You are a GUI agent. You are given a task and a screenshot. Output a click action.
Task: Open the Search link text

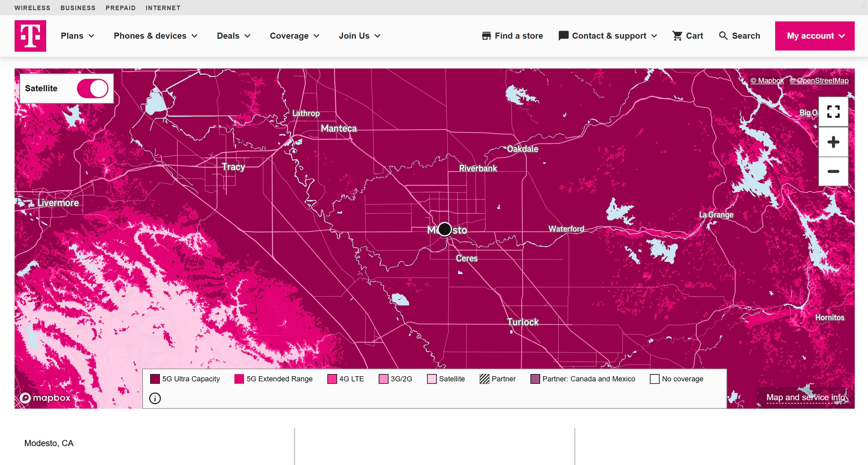(746, 36)
